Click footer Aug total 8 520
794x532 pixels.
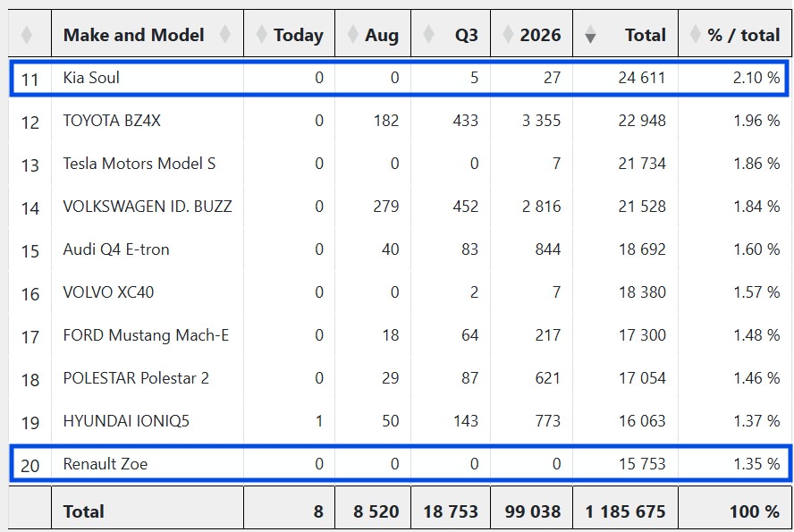point(376,511)
